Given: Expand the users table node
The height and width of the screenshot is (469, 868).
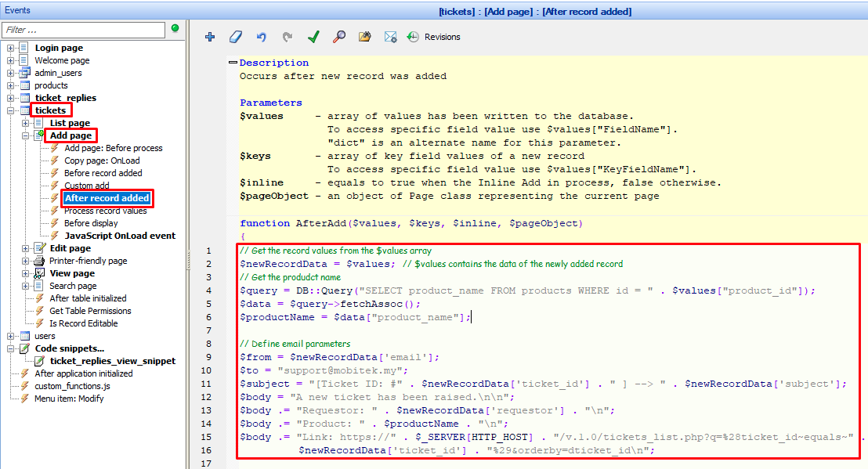Looking at the screenshot, I should pyautogui.click(x=11, y=336).
